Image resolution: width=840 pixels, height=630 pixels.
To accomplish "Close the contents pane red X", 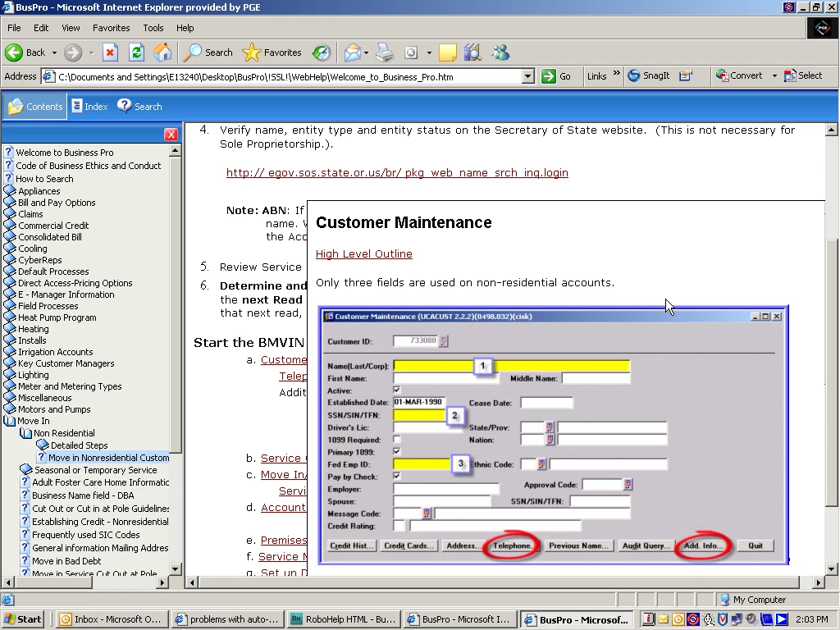I will tap(171, 134).
